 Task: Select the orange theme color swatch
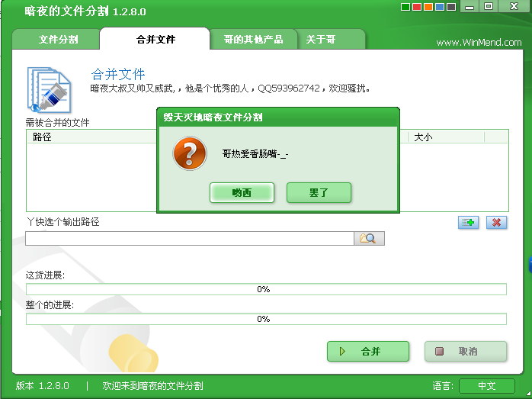click(x=428, y=7)
